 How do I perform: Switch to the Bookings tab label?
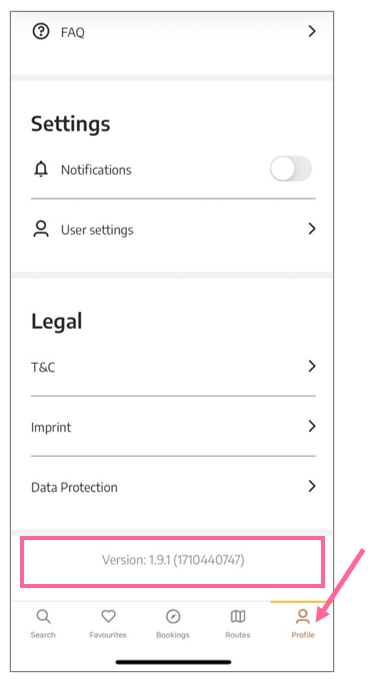point(173,635)
